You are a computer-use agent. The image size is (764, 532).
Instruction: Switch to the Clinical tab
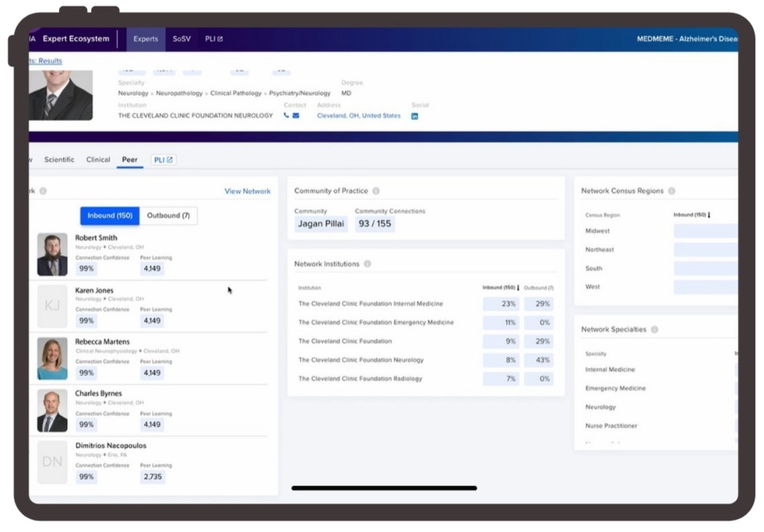coord(98,159)
